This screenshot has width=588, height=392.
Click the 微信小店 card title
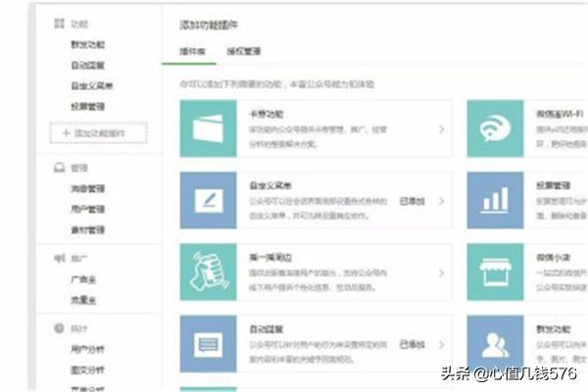point(553,258)
